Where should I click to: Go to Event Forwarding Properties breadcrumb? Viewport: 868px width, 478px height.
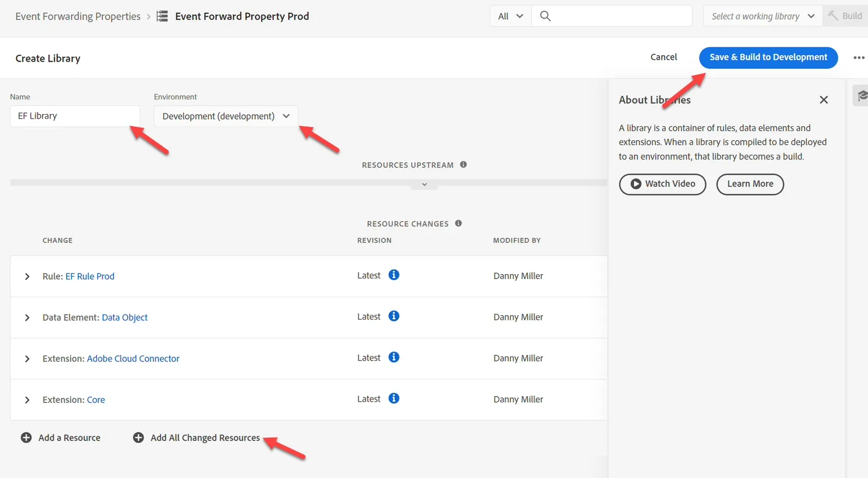coord(78,16)
